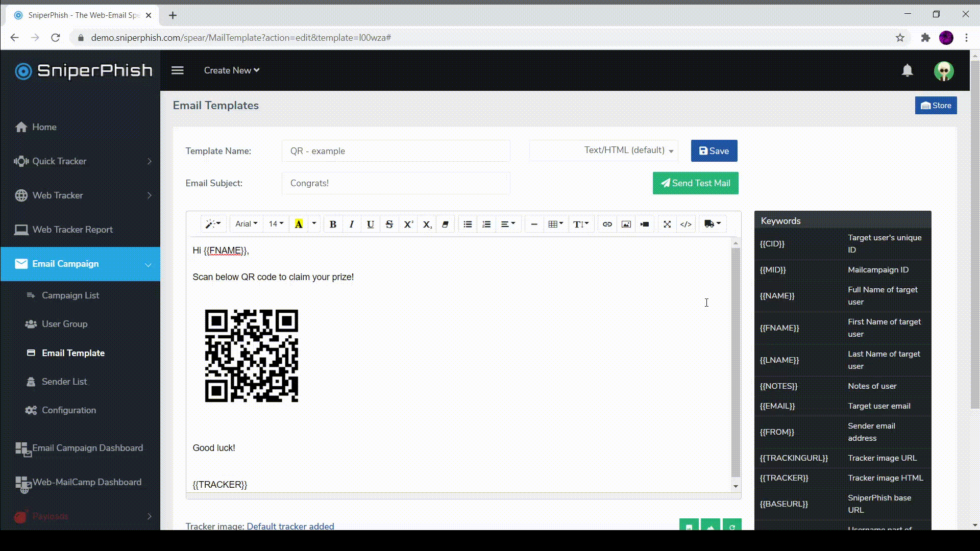Click the Send Test Mail button
The image size is (980, 551).
[x=695, y=183]
